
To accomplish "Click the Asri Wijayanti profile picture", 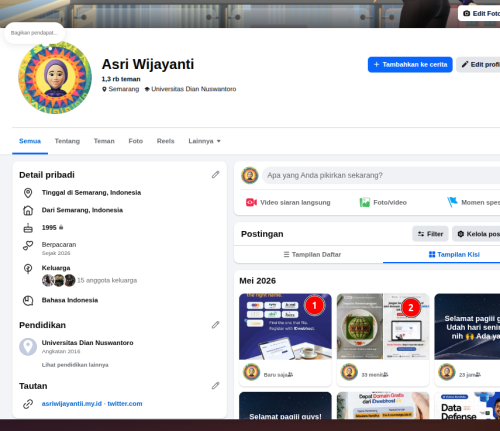I will point(55,77).
